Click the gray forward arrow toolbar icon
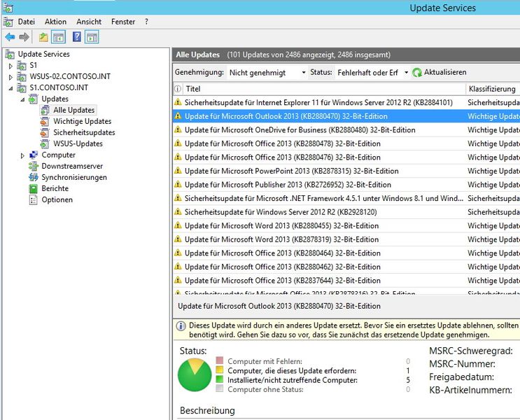This screenshot has height=420, width=520. (x=24, y=37)
